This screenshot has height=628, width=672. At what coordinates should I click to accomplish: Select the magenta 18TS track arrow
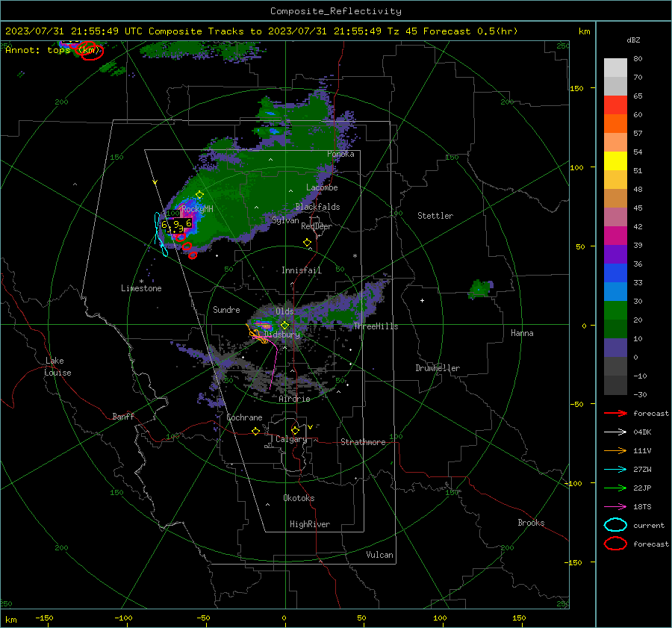[x=615, y=507]
